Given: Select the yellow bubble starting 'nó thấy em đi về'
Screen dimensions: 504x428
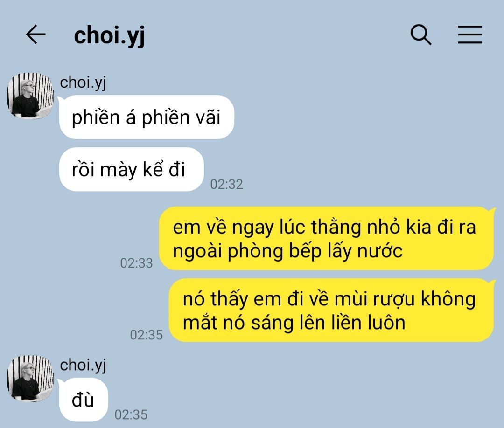Looking at the screenshot, I should tap(331, 311).
